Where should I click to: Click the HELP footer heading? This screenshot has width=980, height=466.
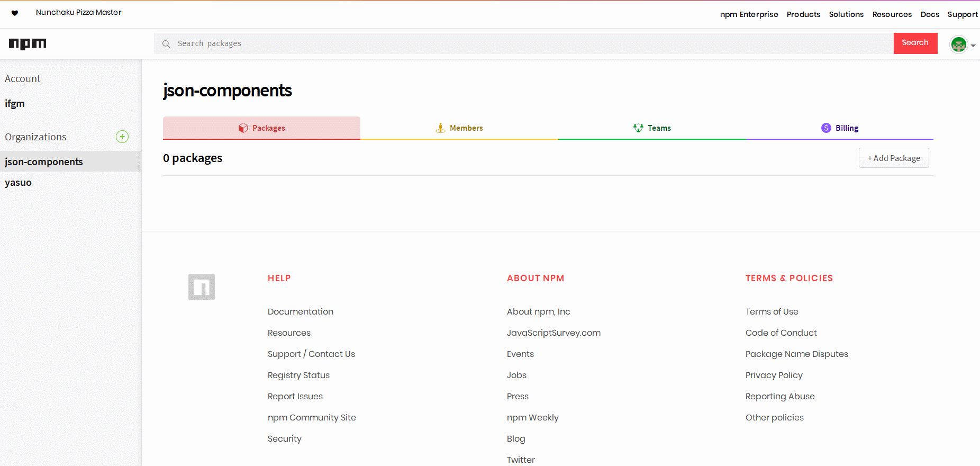pos(279,278)
